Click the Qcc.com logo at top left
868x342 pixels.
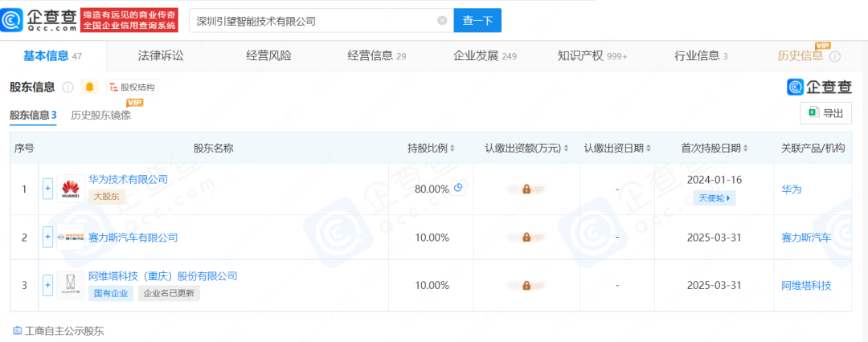pyautogui.click(x=40, y=20)
